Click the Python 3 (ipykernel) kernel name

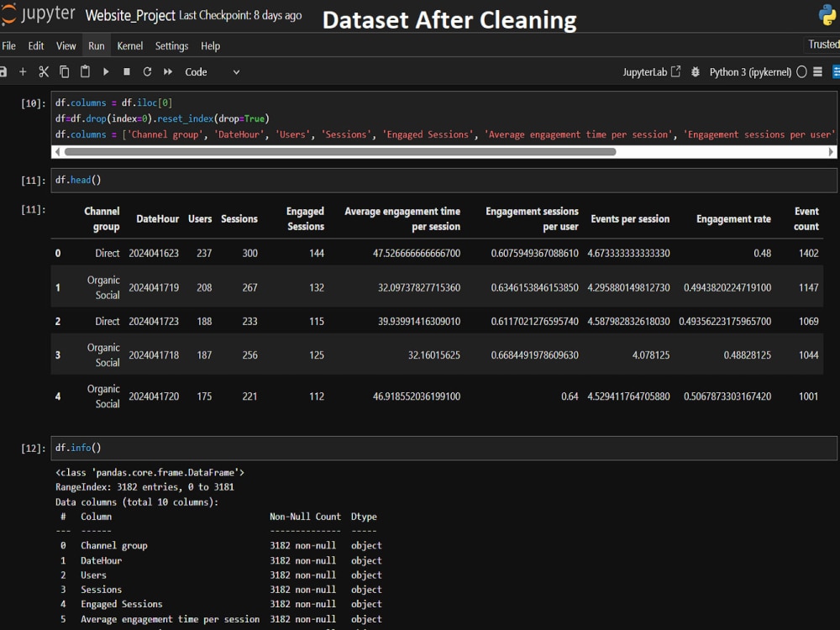tap(750, 71)
